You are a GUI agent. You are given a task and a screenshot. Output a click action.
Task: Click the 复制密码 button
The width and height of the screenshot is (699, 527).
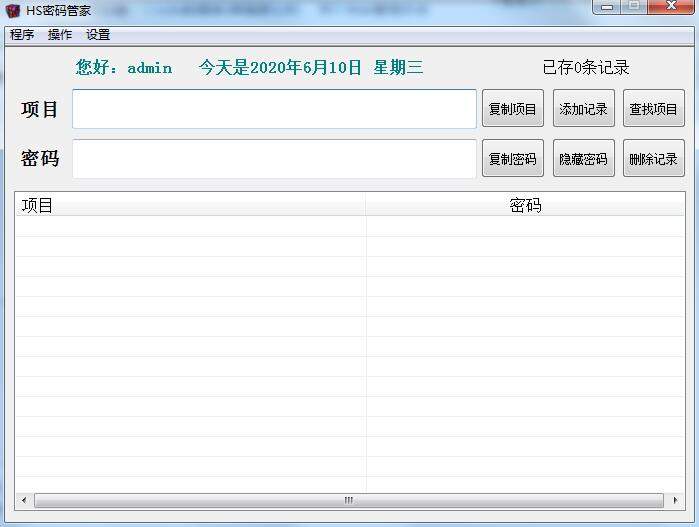pos(512,159)
